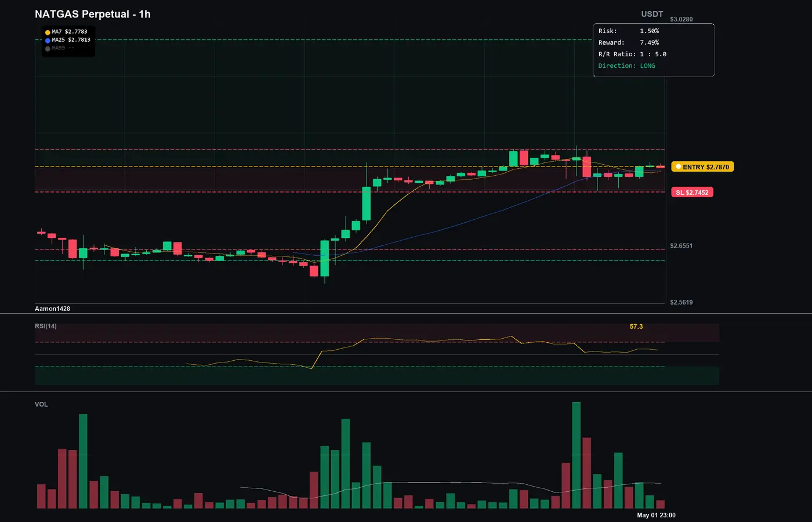This screenshot has width=812, height=522.
Task: Click the VOL panel label
Action: 41,404
